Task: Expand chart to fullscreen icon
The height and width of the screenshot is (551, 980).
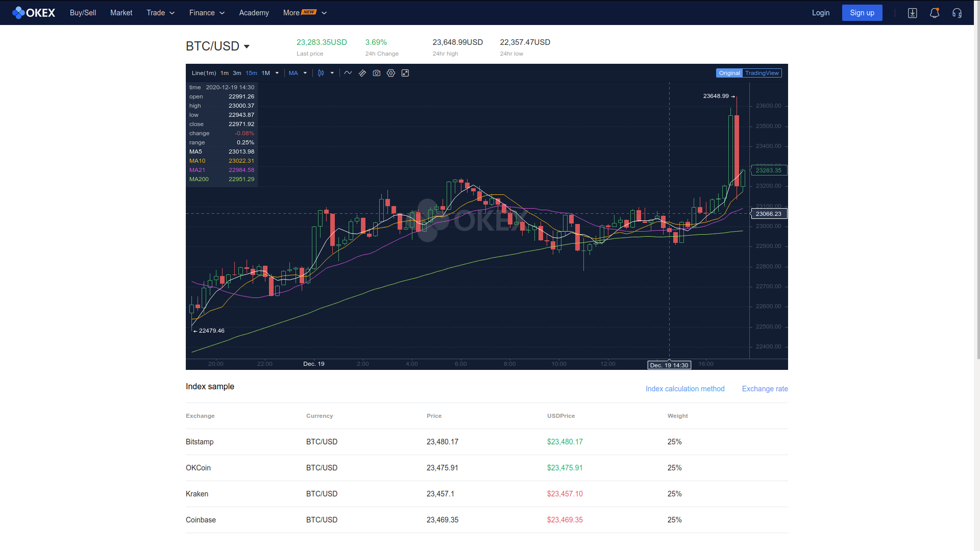Action: [405, 73]
